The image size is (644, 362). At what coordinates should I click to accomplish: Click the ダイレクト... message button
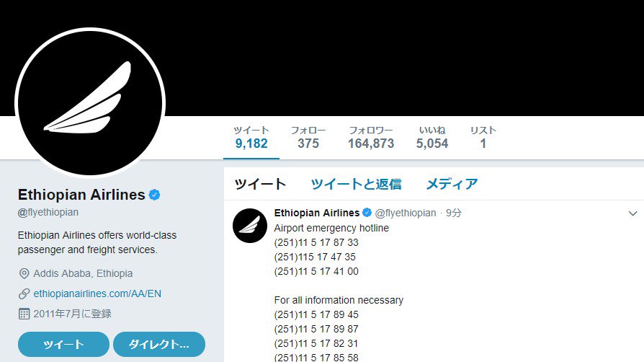(x=159, y=344)
